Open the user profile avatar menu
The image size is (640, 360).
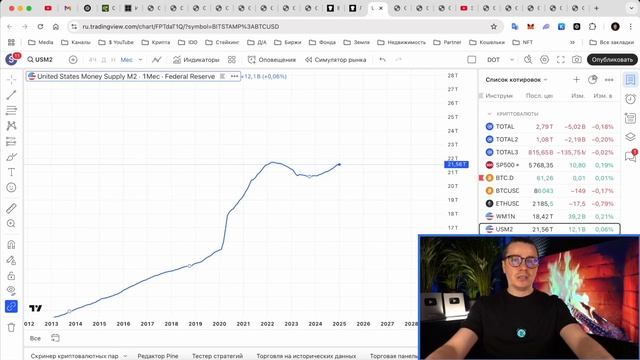coord(11,60)
